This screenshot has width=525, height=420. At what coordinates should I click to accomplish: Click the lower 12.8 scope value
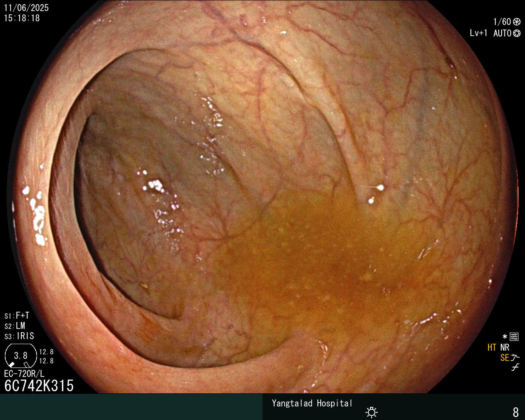(x=46, y=361)
